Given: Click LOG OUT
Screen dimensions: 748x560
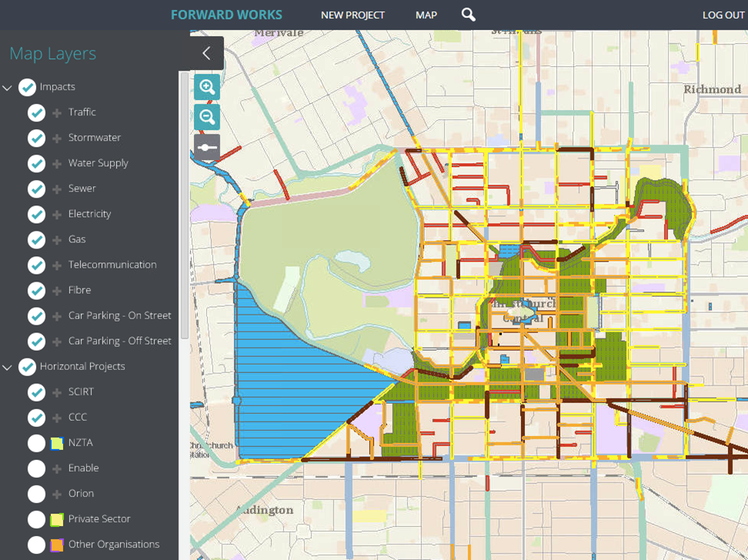Looking at the screenshot, I should 723,15.
